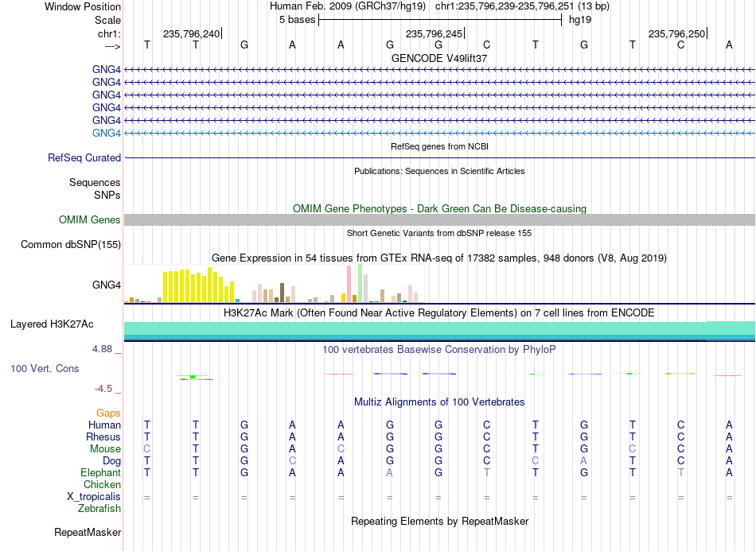The image size is (756, 551).
Task: Click the RepeatMasker track label
Action: 88,532
